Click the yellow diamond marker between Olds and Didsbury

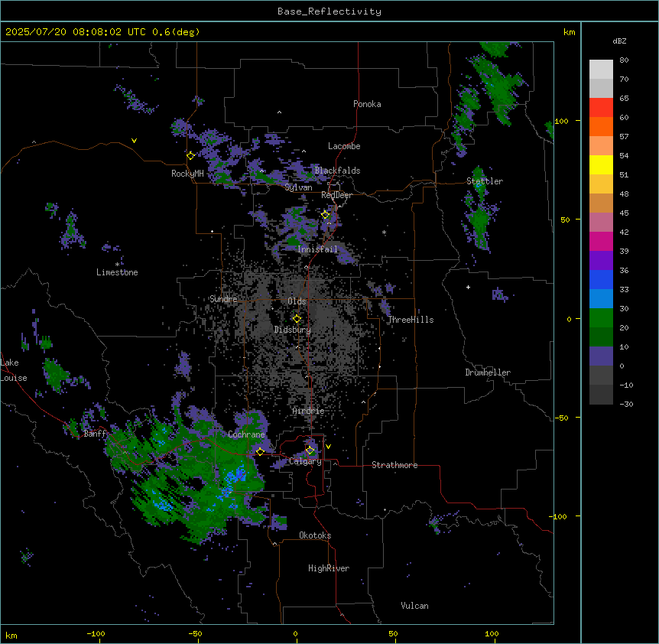point(297,319)
